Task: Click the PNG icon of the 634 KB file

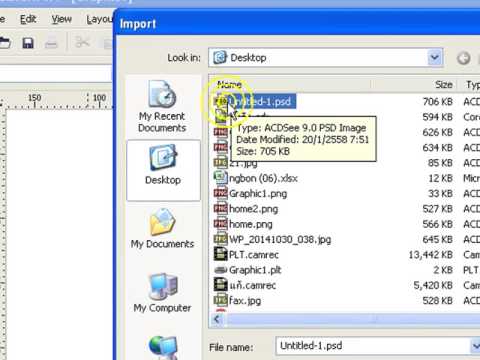Action: 220,147
